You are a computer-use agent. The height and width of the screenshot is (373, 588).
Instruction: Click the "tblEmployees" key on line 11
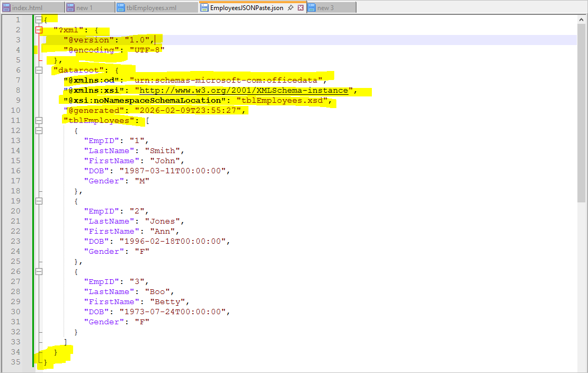[x=99, y=120]
